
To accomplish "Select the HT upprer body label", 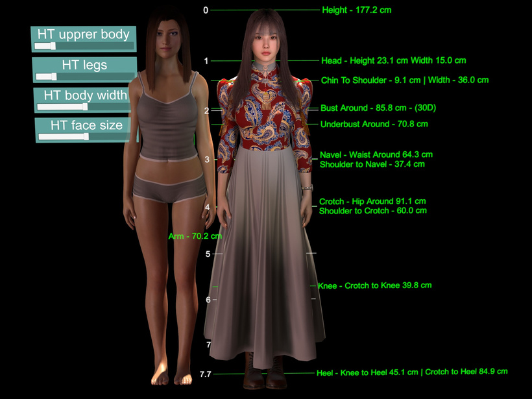I will pos(83,34).
